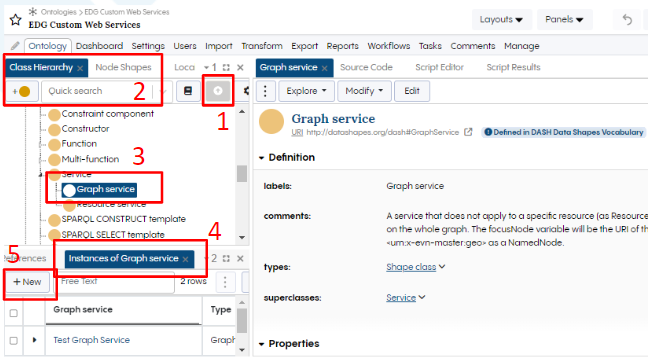Expand the Test Graph Service row
Viewport: 656px width, 360px height.
pos(34,340)
